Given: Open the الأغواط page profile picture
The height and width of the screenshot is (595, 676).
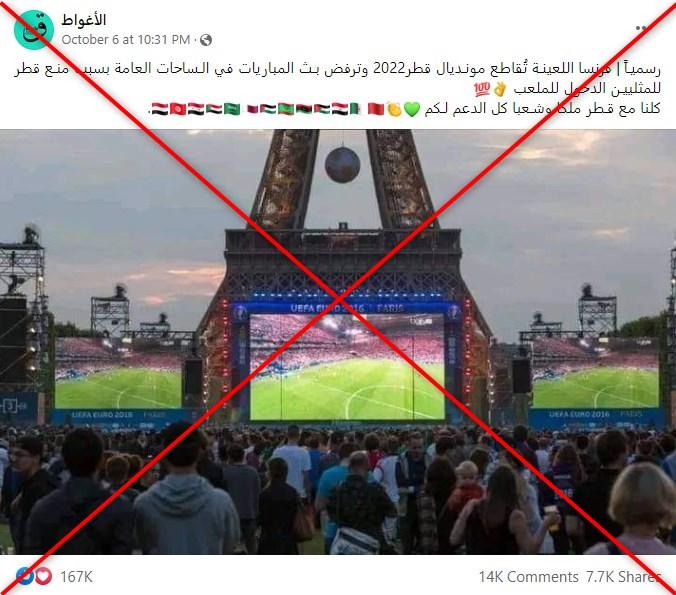Looking at the screenshot, I should point(34,30).
